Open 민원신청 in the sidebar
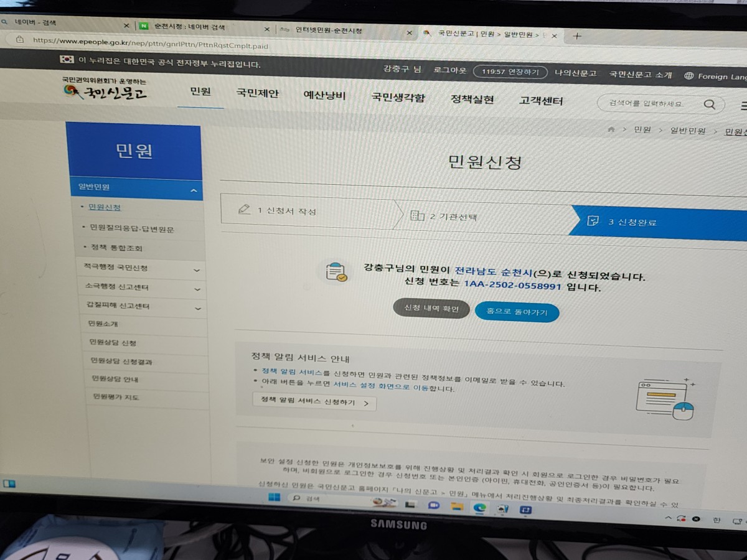Screen dimensions: 747x560 pyautogui.click(x=105, y=207)
